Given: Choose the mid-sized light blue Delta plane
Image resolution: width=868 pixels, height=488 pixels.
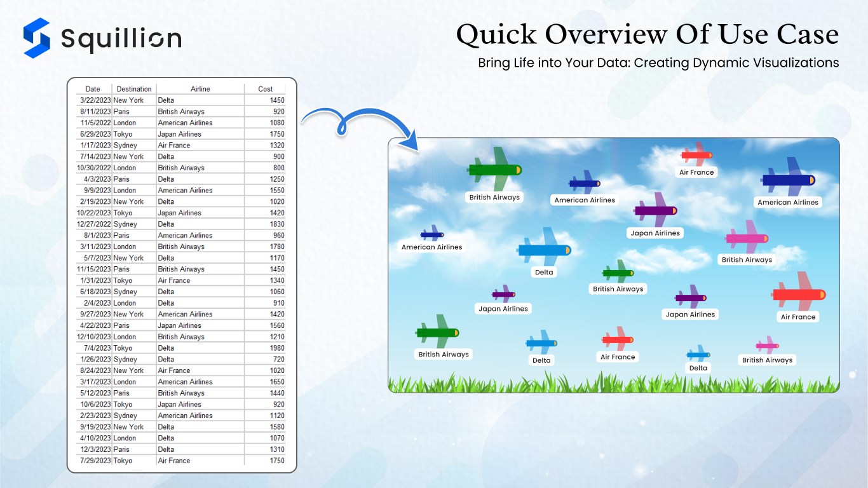Looking at the screenshot, I should 541,342.
